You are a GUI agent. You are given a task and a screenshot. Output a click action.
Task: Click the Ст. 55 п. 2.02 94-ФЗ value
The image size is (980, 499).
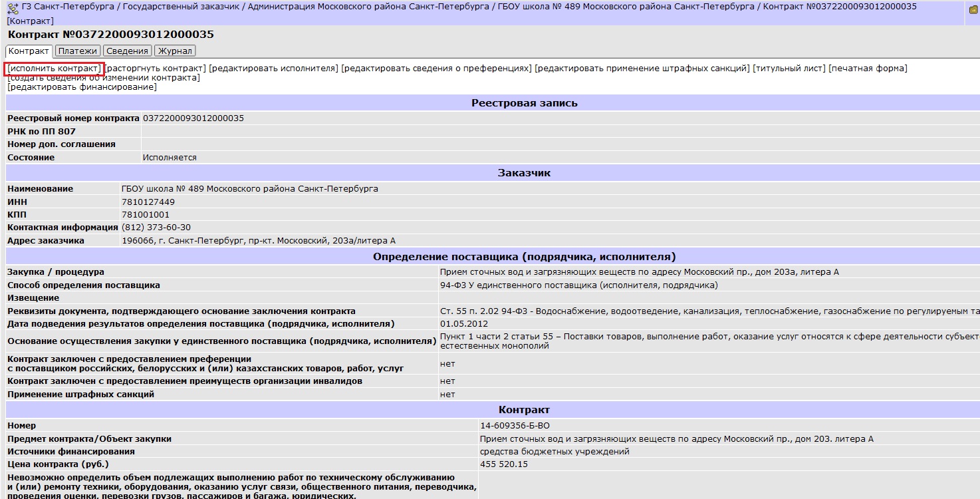point(710,311)
